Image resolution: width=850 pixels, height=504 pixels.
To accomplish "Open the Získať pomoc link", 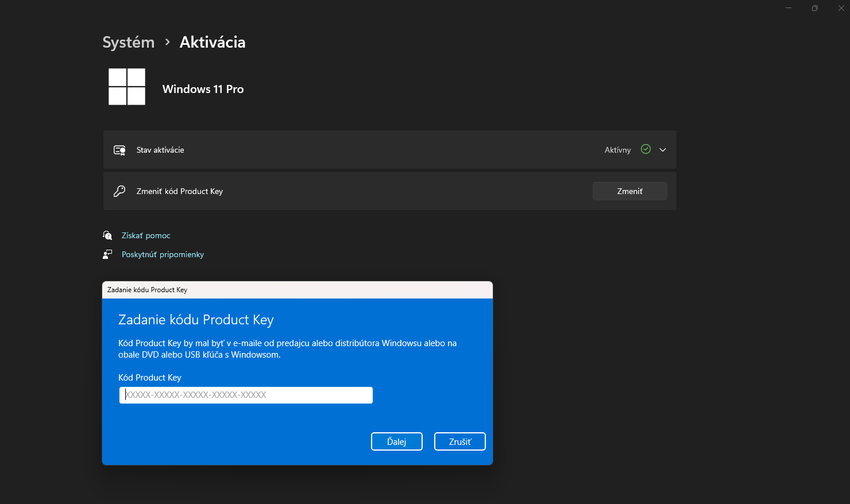I will pyautogui.click(x=146, y=235).
